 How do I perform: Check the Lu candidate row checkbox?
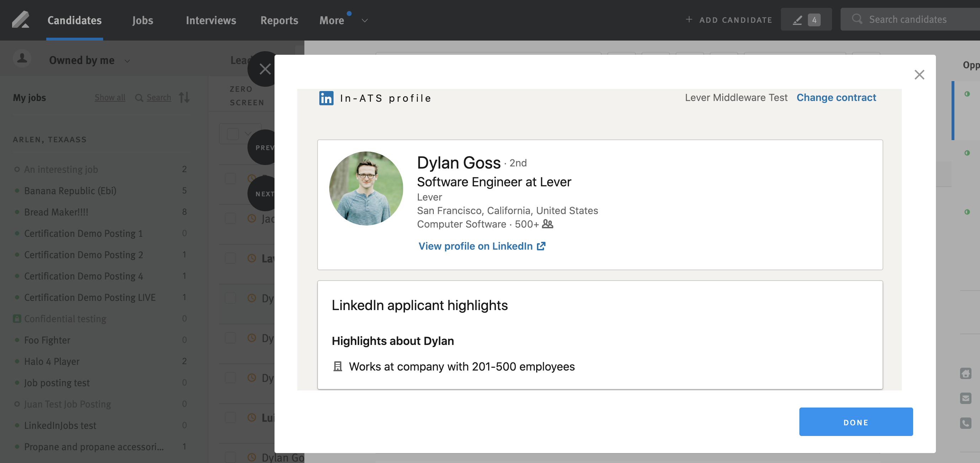(230, 417)
